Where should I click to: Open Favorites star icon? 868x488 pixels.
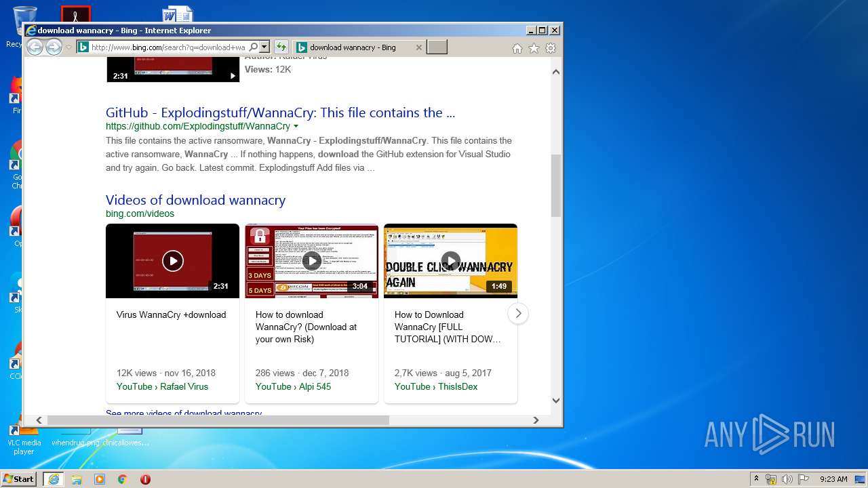coord(534,48)
